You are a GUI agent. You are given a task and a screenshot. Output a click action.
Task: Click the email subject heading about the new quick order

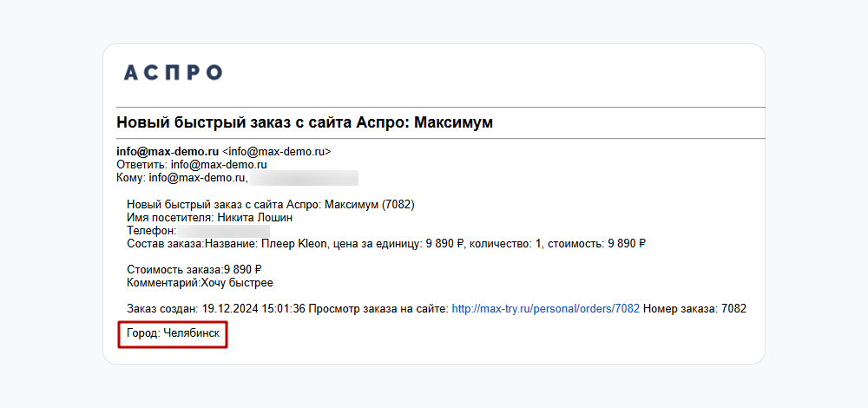[305, 122]
